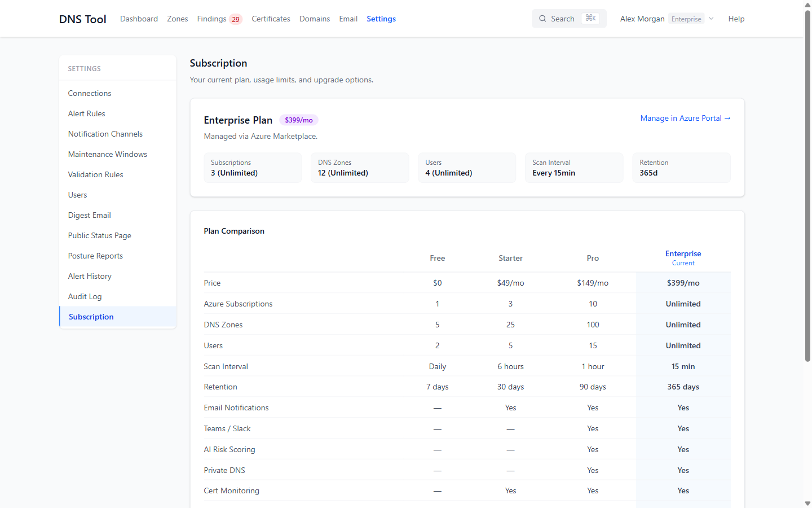Click the Free column header
This screenshot has height=508, width=812.
(438, 258)
